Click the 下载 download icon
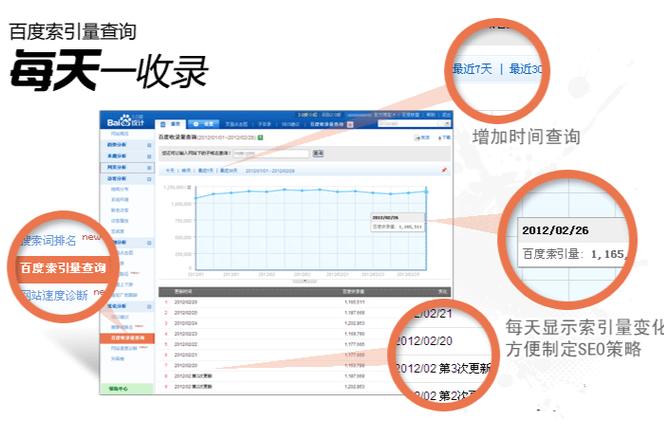 tap(444, 138)
